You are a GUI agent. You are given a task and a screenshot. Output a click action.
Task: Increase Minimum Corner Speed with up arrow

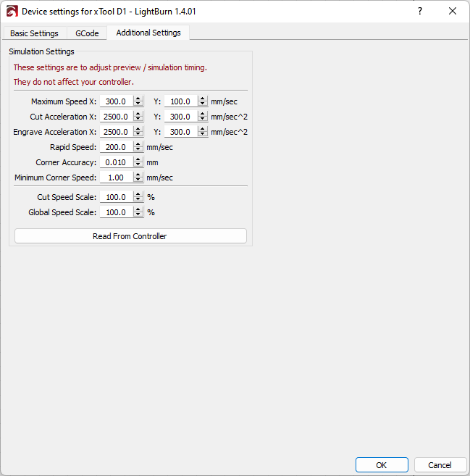tap(138, 175)
